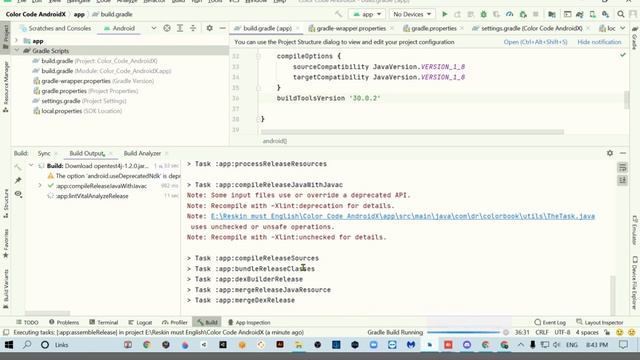Fold the compileOptions code block

point(258,56)
